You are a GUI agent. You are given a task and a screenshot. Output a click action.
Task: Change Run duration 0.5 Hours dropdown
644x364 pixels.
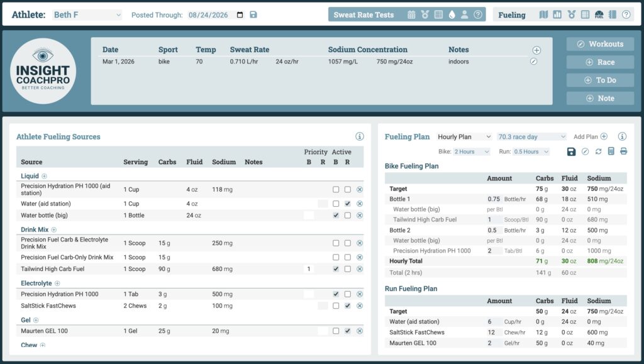point(531,152)
